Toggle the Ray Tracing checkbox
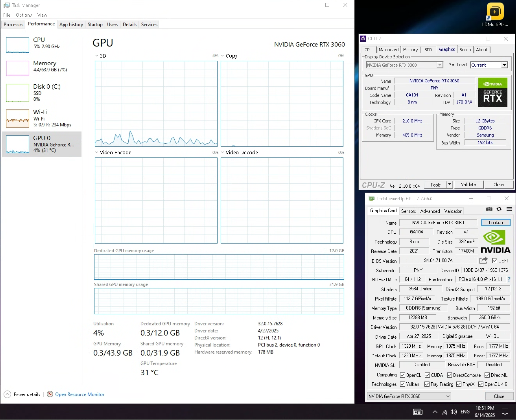The width and height of the screenshot is (516, 420). 427,384
